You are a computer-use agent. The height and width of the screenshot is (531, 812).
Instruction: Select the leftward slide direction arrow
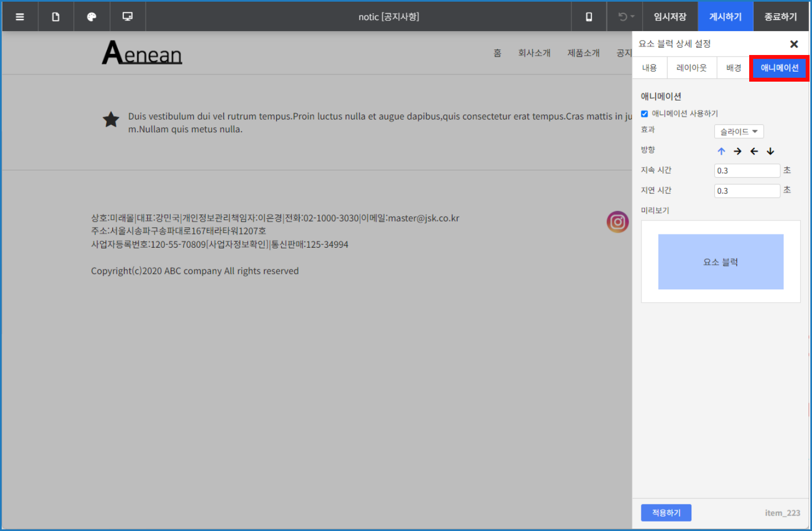point(754,151)
